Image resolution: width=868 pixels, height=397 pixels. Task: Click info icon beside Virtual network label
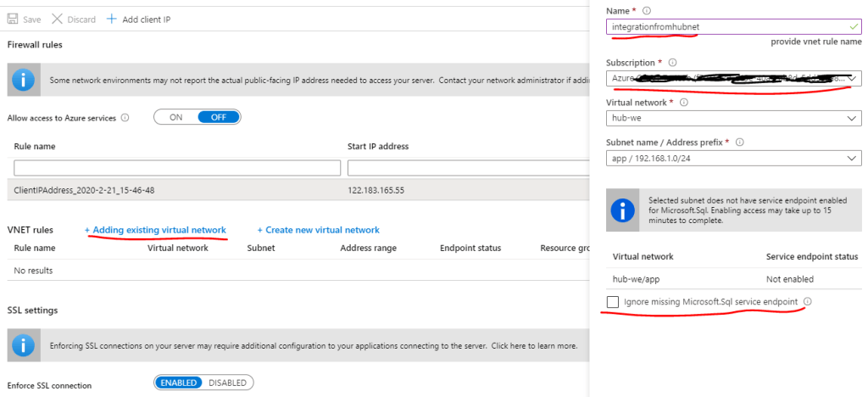click(x=684, y=103)
